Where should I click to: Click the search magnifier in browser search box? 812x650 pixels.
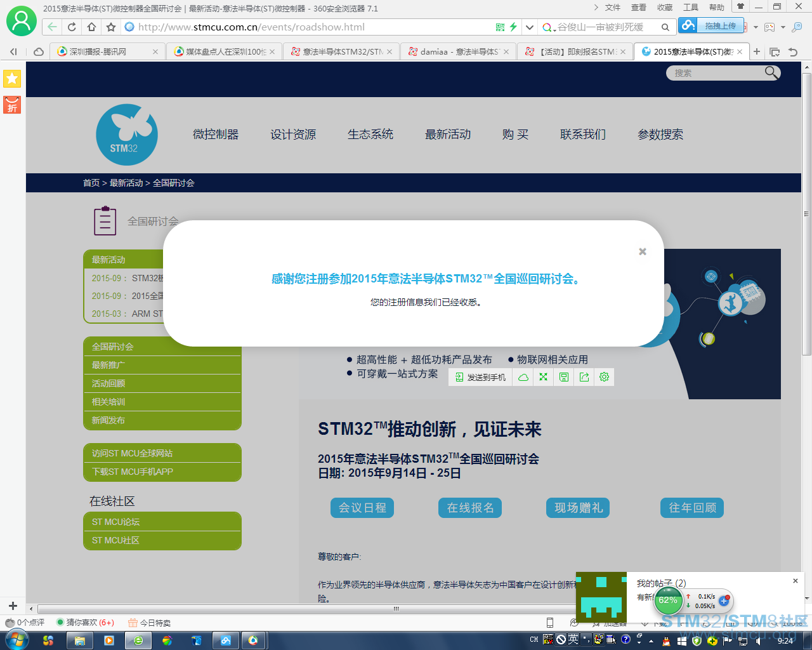(665, 27)
